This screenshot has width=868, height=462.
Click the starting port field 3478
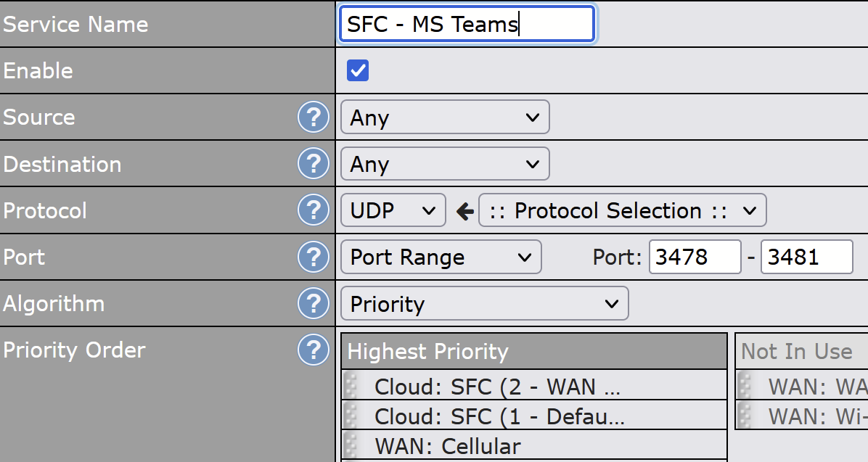click(x=695, y=257)
